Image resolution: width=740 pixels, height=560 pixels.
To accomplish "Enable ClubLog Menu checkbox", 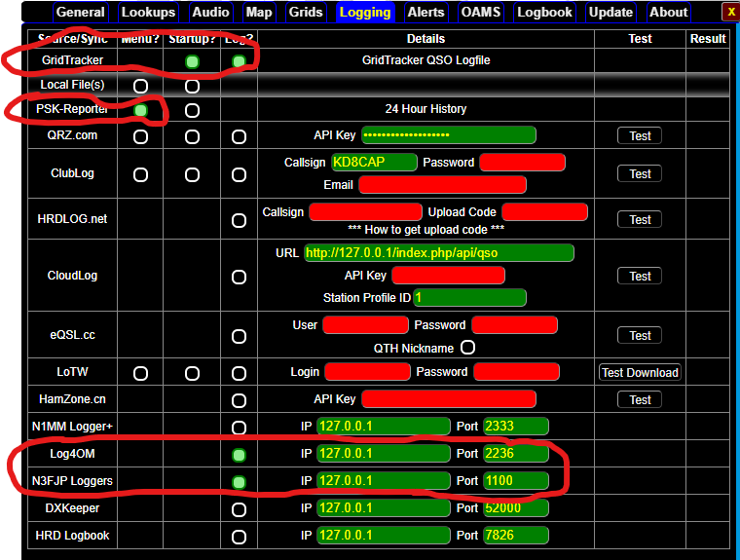I will tap(140, 174).
